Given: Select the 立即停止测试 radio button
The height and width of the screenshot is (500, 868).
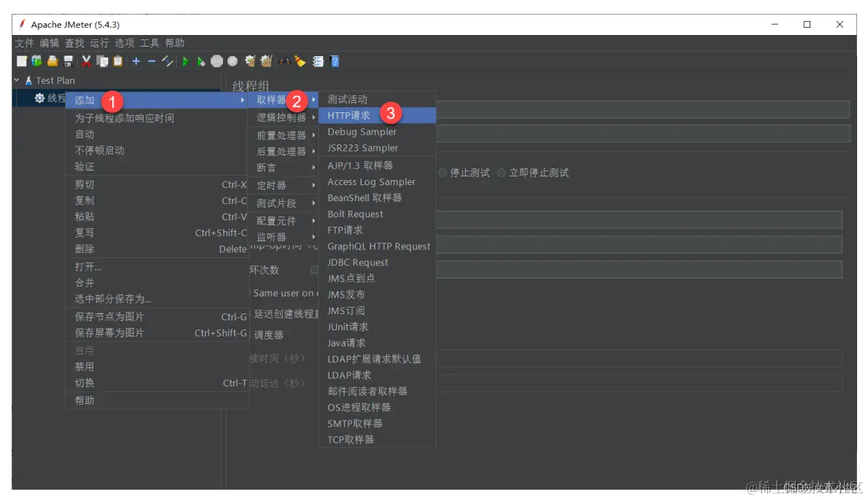Looking at the screenshot, I should coord(501,173).
